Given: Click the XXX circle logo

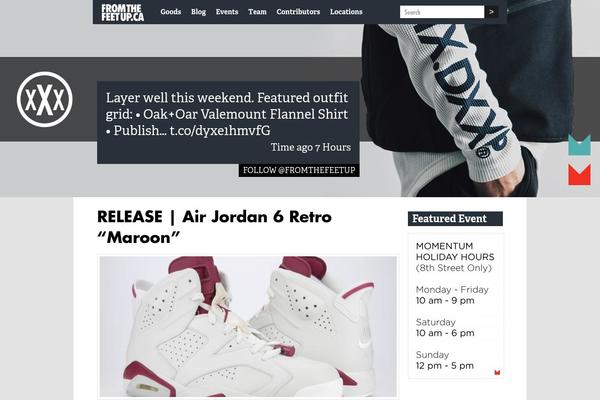Looking at the screenshot, I should tap(45, 100).
